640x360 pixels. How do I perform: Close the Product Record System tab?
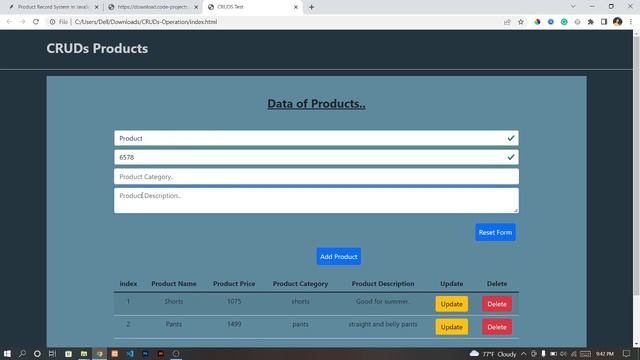(96, 7)
